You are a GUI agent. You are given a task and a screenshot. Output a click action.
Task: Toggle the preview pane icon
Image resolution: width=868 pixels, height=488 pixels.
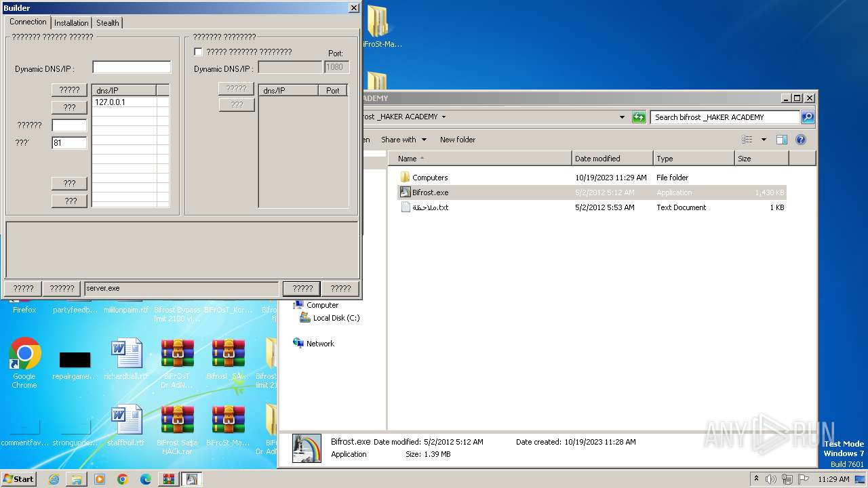click(781, 140)
